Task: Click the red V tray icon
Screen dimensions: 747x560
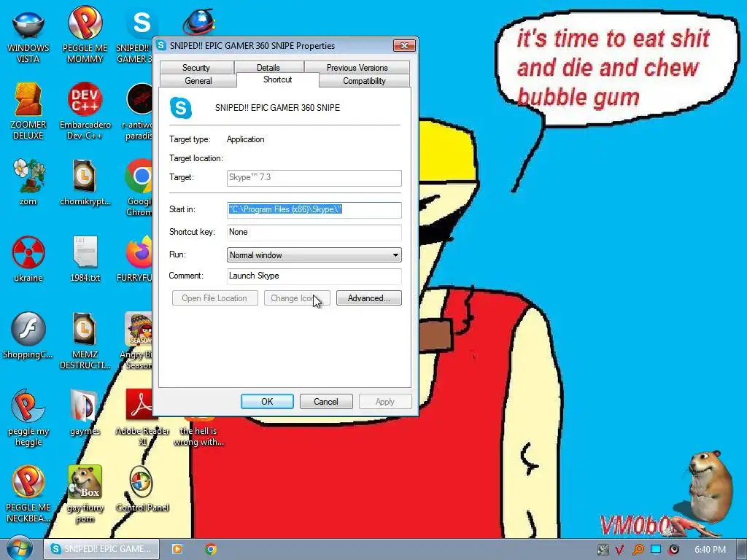Action: [620, 550]
